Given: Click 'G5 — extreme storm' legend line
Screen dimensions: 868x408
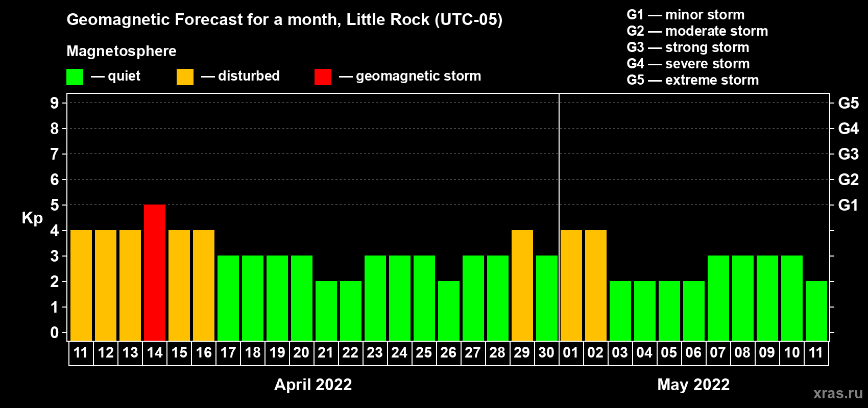Looking at the screenshot, I should 693,80.
